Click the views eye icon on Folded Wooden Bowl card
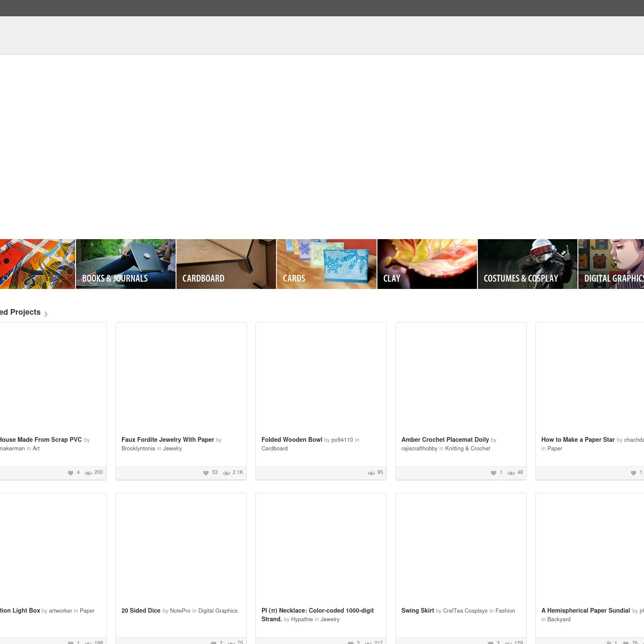644x644 pixels. coord(371,473)
